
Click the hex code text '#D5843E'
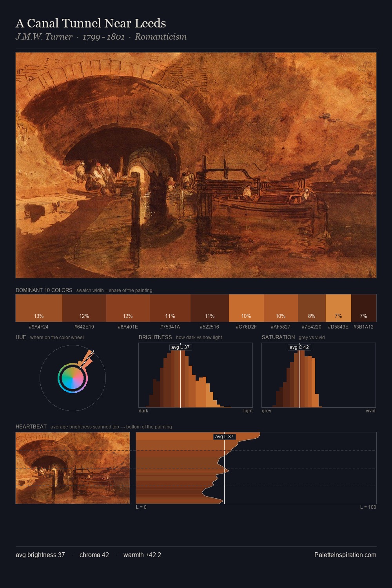tap(338, 327)
